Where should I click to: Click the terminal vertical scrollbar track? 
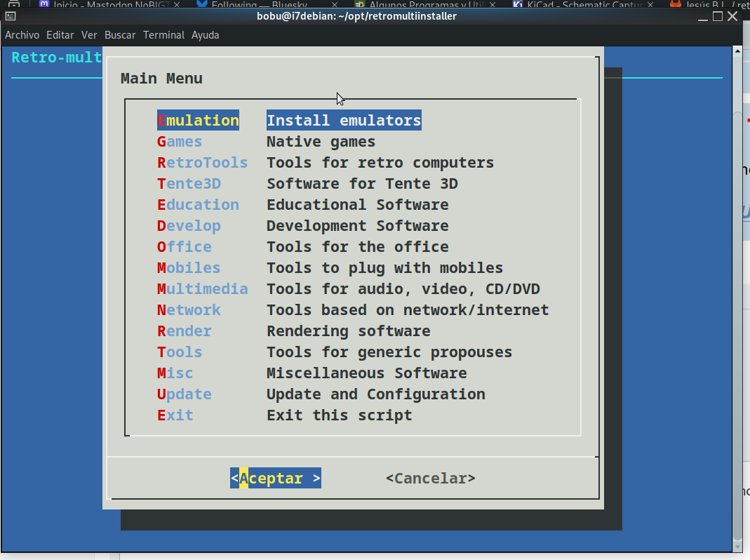737,299
